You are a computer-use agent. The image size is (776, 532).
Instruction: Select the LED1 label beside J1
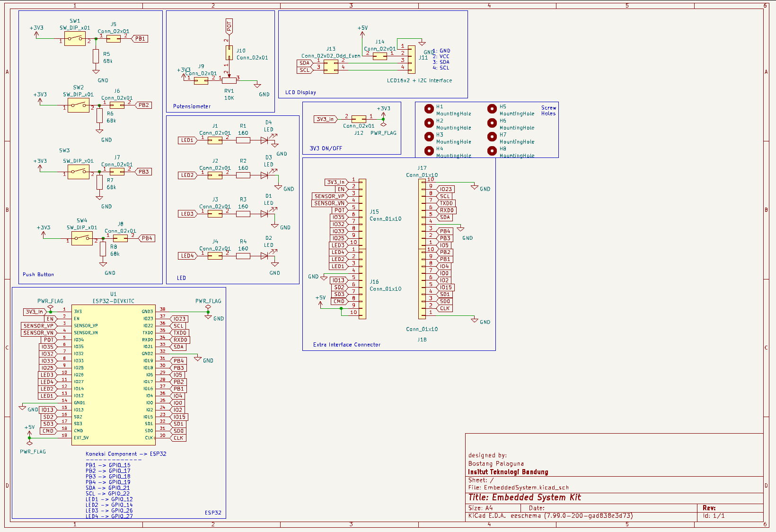(x=186, y=140)
